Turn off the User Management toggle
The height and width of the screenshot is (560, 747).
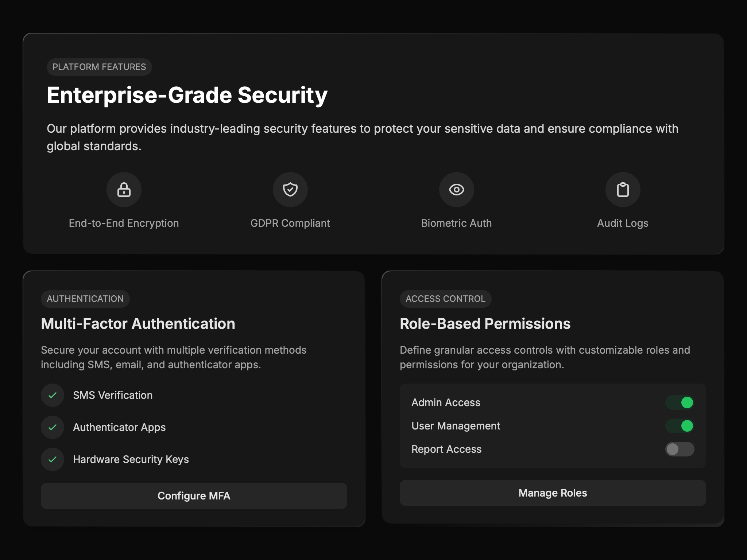(x=679, y=425)
